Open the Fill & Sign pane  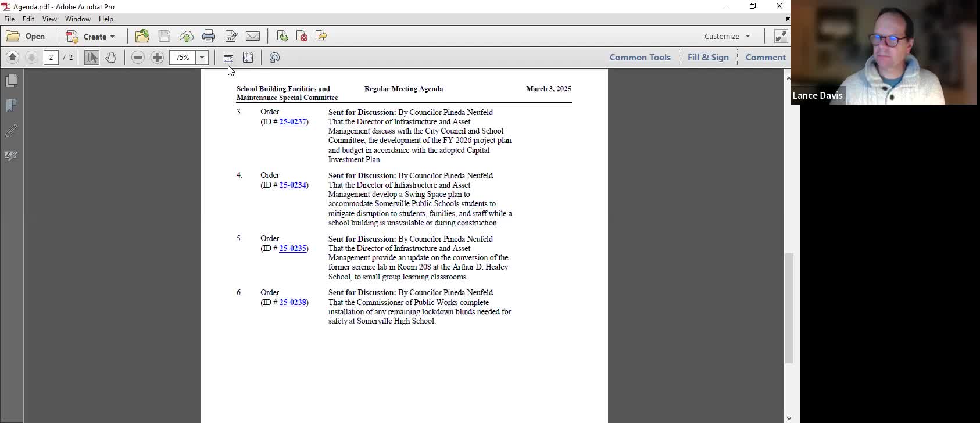click(708, 57)
